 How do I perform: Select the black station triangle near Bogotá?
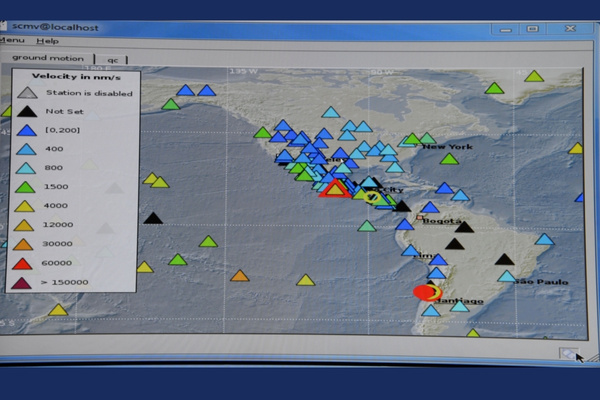[464, 227]
